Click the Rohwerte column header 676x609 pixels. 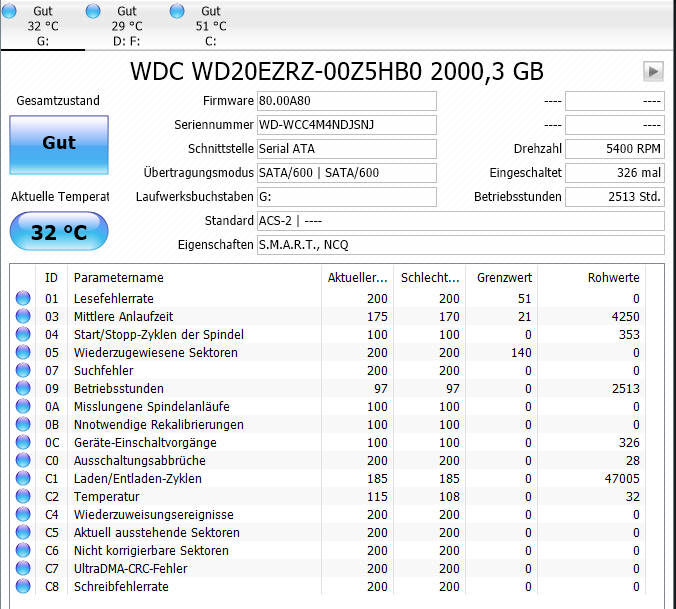(x=592, y=278)
